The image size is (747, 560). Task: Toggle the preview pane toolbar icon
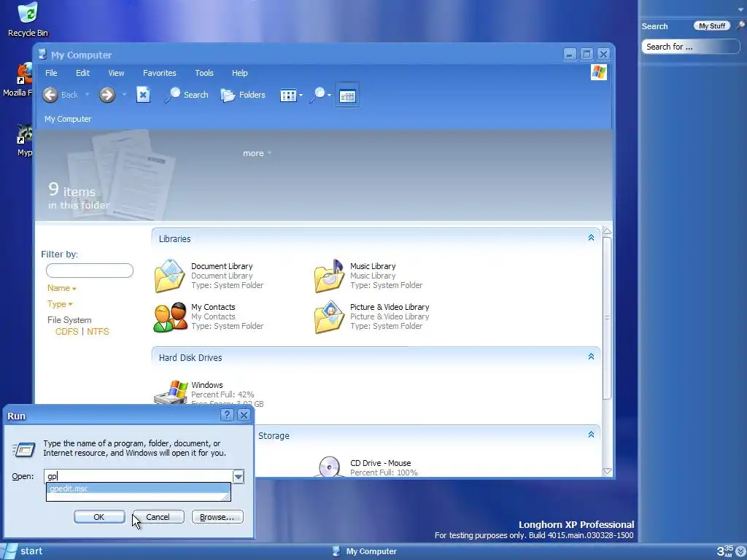click(347, 96)
